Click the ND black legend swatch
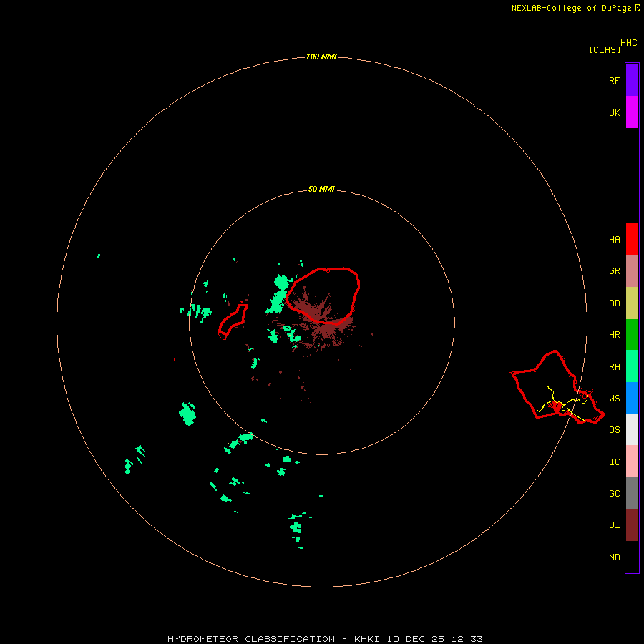Screen dimensions: 644x644 [x=632, y=557]
